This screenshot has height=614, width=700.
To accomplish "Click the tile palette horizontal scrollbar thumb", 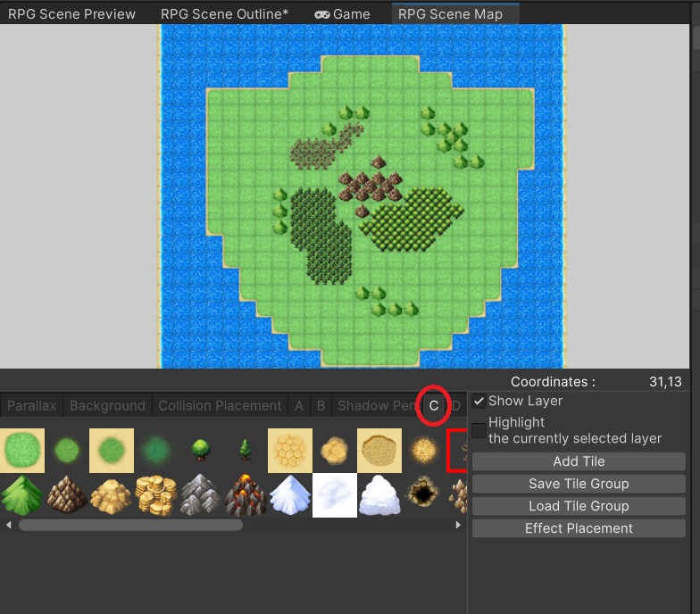I will pyautogui.click(x=130, y=525).
